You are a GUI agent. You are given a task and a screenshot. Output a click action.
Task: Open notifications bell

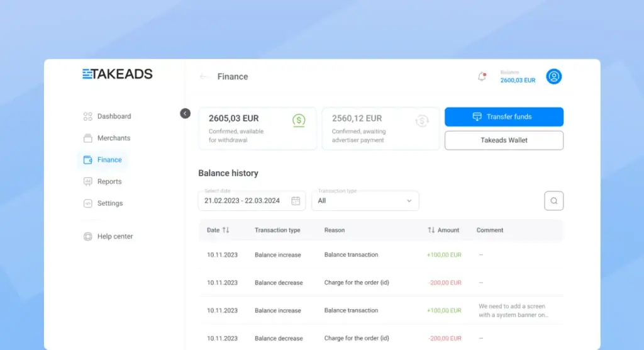point(482,77)
